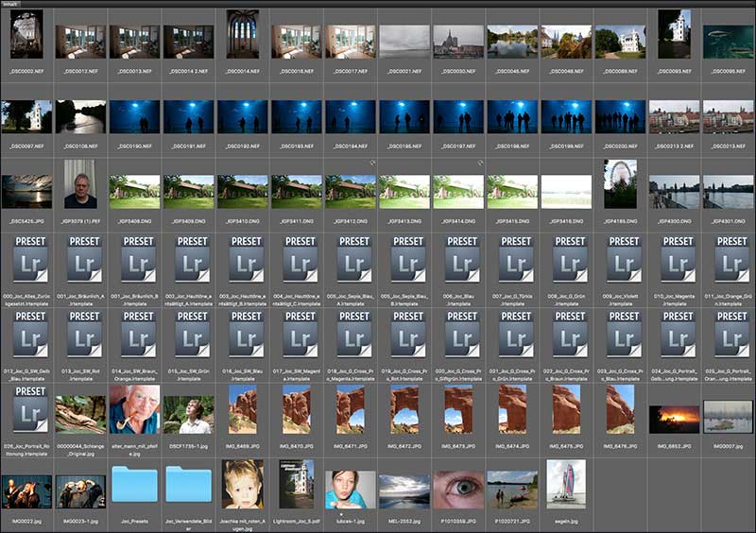Open the Joc_Verwendete_Bilder folder
Screen dimensions: 756x533
188,483
